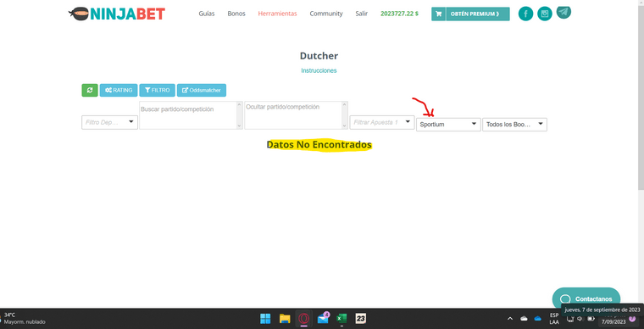The width and height of the screenshot is (644, 329).
Task: Open the Todos los Bookmakers dropdown
Action: coord(514,125)
